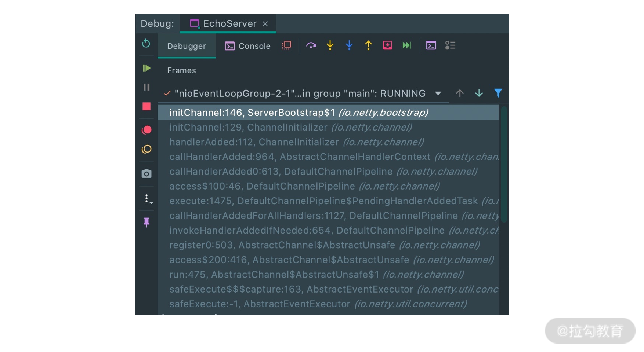The height and width of the screenshot is (352, 644).
Task: Pin the debug tab with pin icon
Action: (146, 222)
